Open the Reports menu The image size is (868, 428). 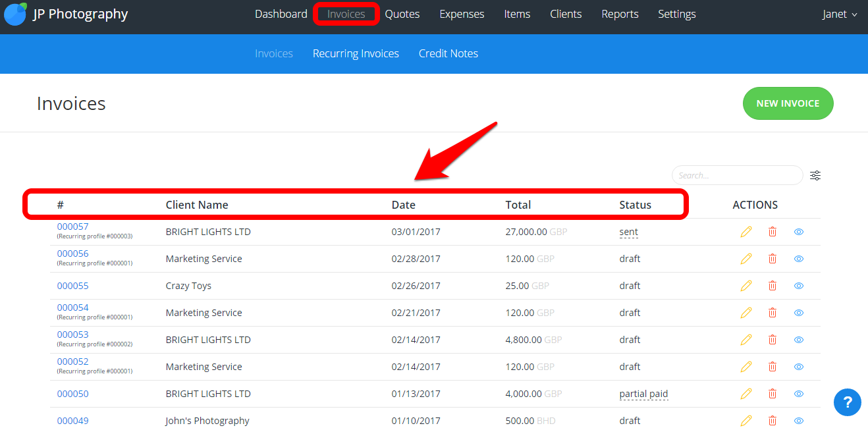click(x=620, y=14)
